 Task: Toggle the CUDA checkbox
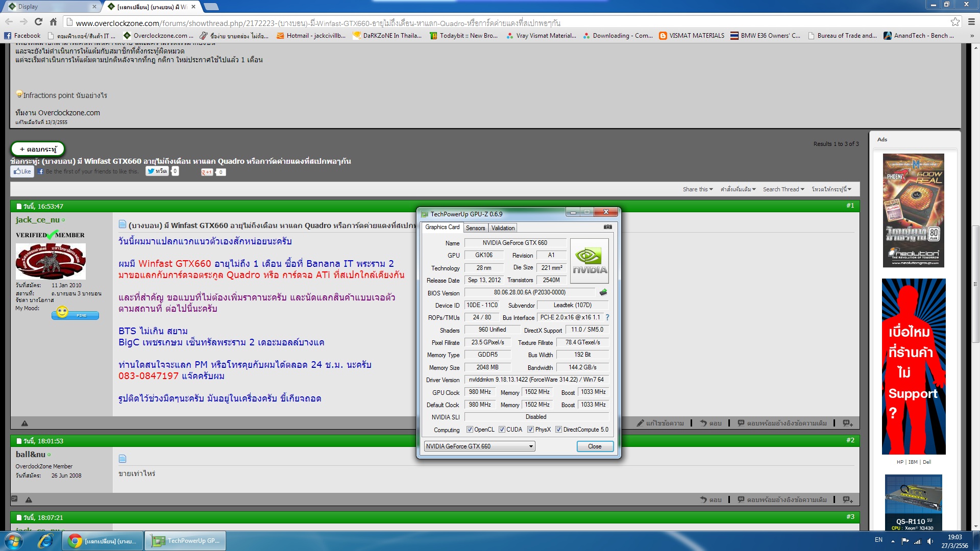(502, 430)
